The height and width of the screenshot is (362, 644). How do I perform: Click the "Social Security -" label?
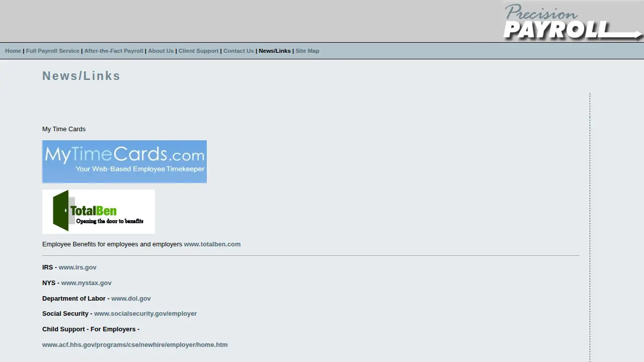(x=67, y=314)
